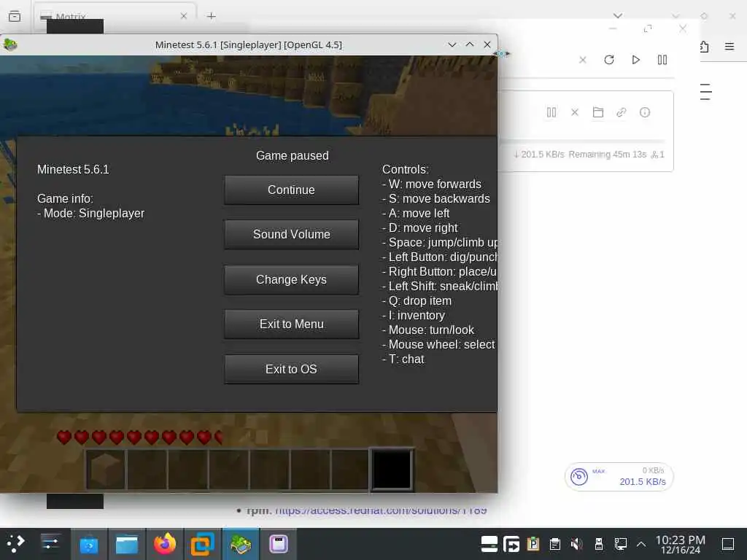Minimize Minetest window with down chevron
The width and height of the screenshot is (747, 560).
(x=452, y=44)
